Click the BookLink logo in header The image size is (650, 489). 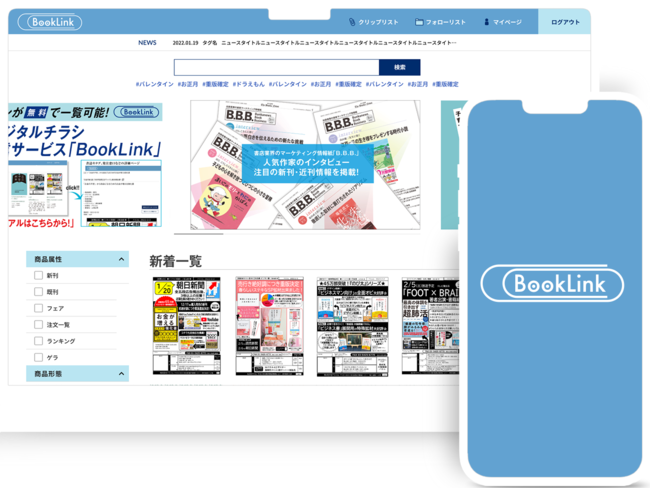[x=49, y=22]
